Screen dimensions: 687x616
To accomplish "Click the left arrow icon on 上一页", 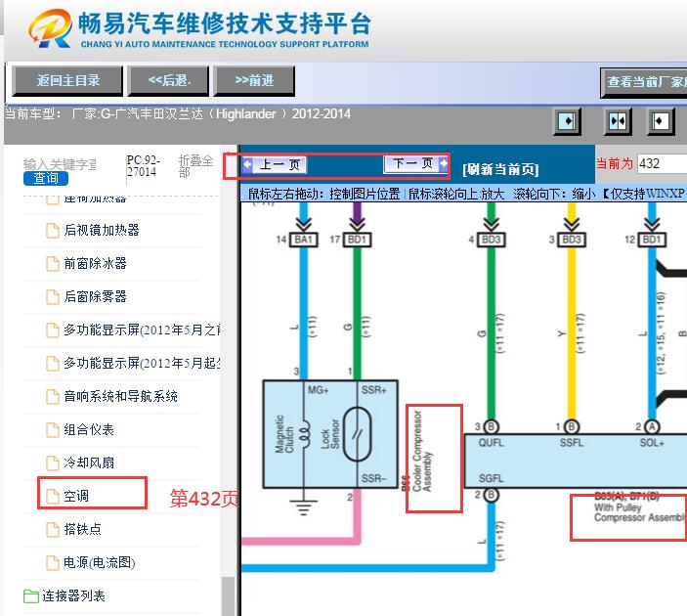I will click(x=248, y=165).
